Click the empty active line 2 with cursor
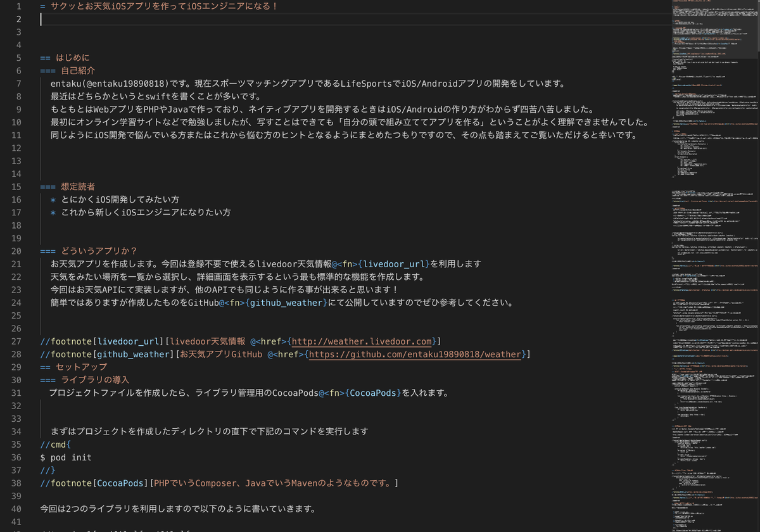Viewport: 760px width, 532px height. click(x=355, y=19)
